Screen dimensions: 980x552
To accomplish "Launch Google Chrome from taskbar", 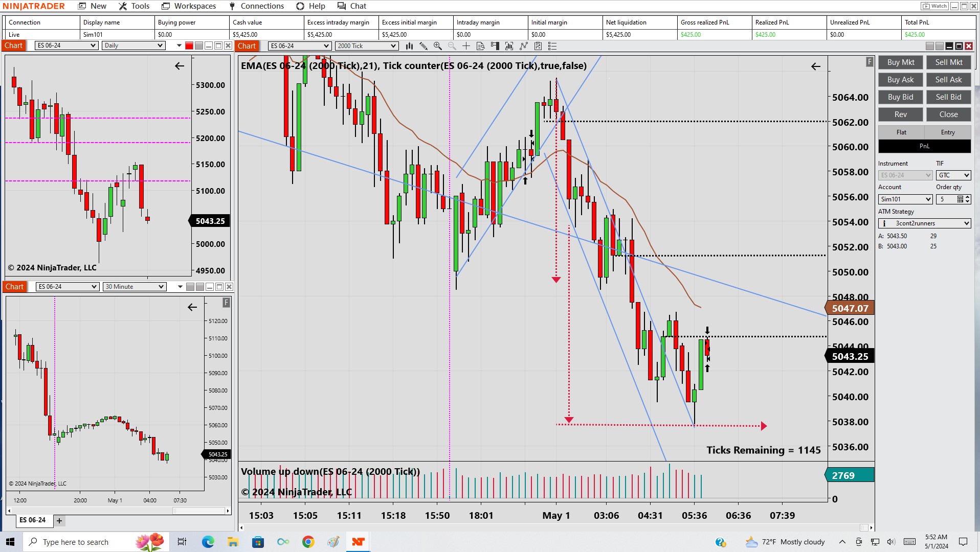I will (x=308, y=542).
